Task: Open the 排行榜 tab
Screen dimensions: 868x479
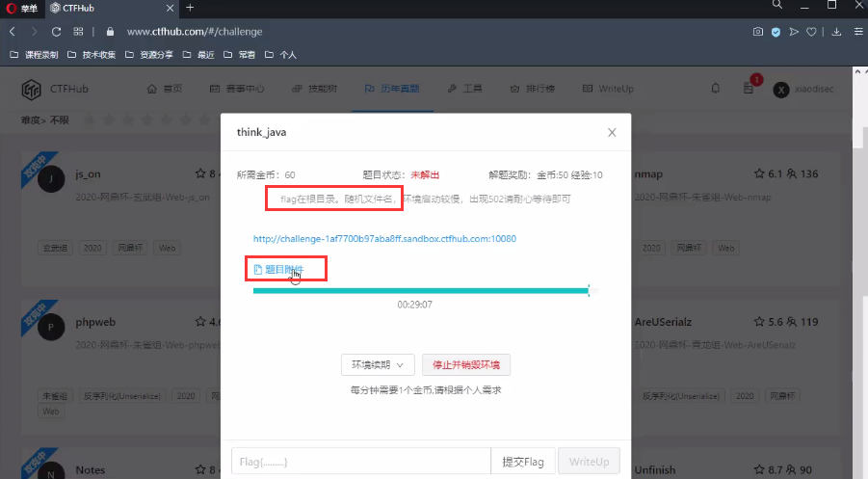Action: point(533,89)
